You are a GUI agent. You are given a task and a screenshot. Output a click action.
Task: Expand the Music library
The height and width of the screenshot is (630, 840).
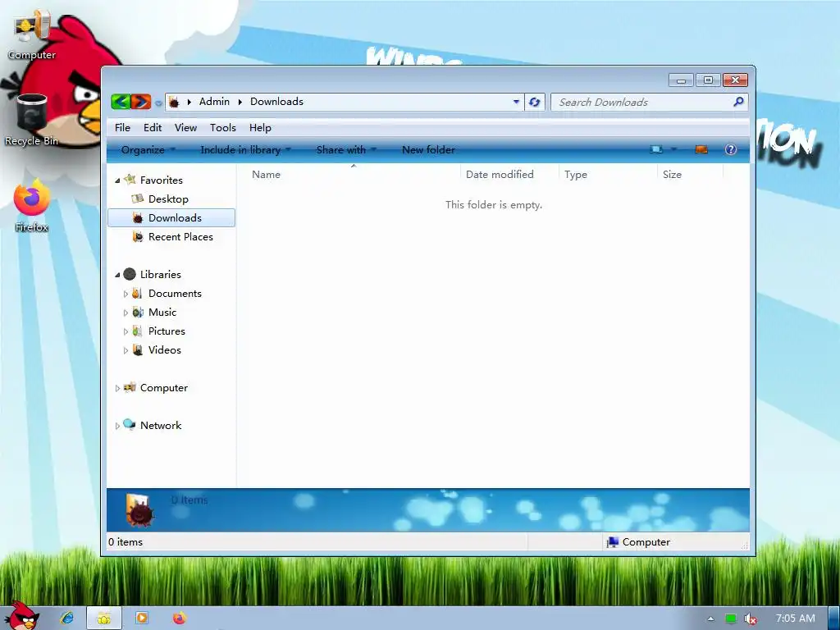[x=126, y=313]
